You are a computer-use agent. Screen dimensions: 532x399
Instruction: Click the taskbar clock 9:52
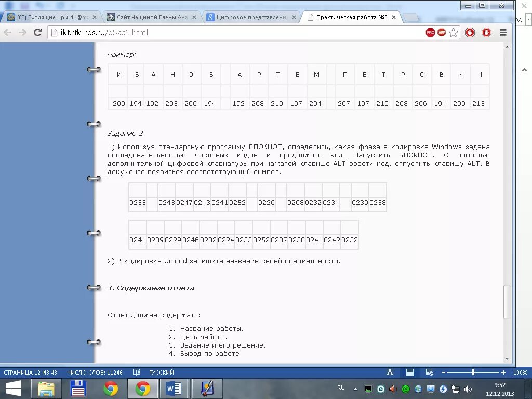coord(500,385)
